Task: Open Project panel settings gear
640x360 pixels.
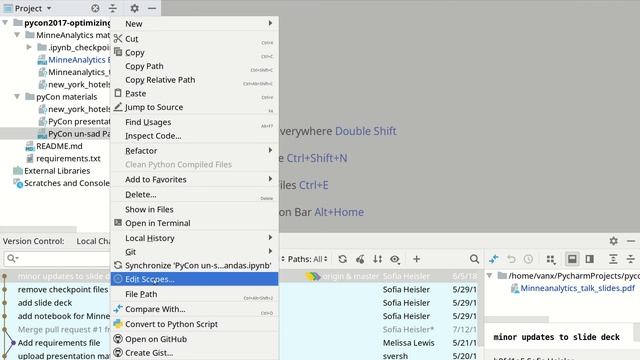Action: coord(134,8)
